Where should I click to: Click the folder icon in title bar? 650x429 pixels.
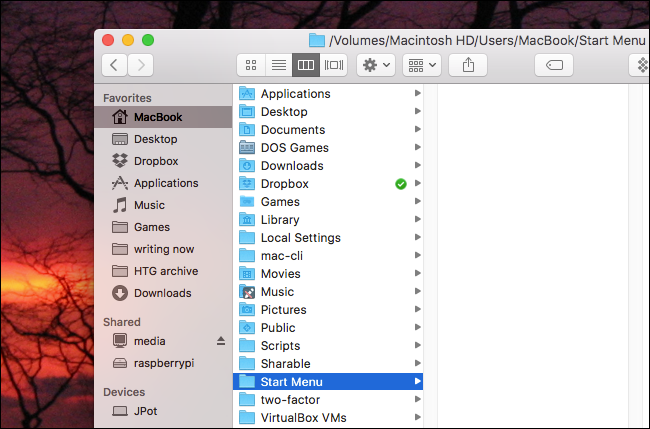pyautogui.click(x=316, y=40)
